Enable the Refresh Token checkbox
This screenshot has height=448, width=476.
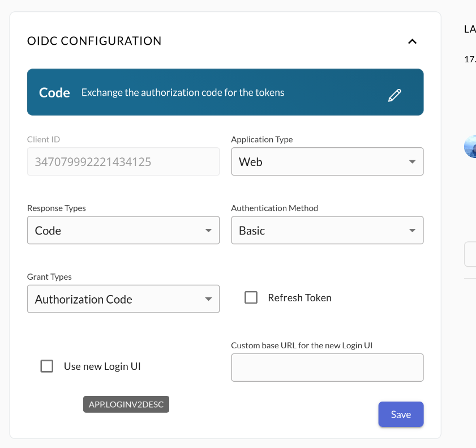pos(251,298)
